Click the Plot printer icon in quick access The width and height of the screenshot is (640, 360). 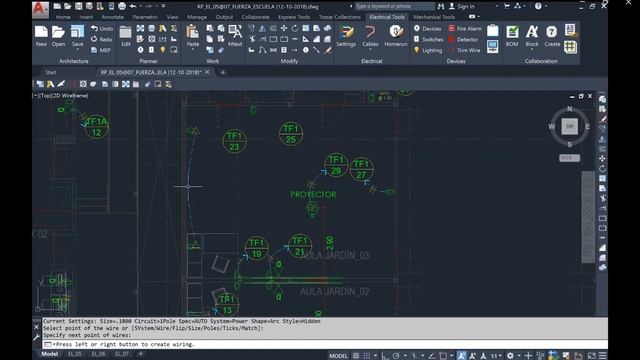point(122,6)
